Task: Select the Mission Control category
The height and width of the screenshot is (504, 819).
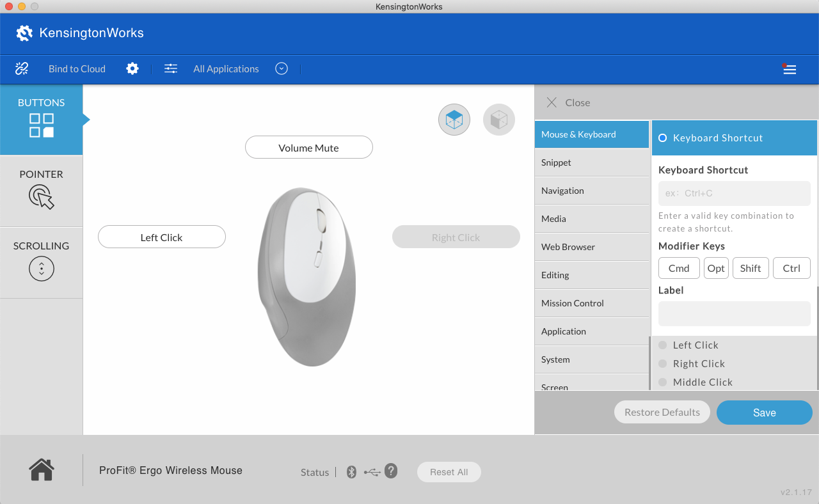Action: coord(592,303)
